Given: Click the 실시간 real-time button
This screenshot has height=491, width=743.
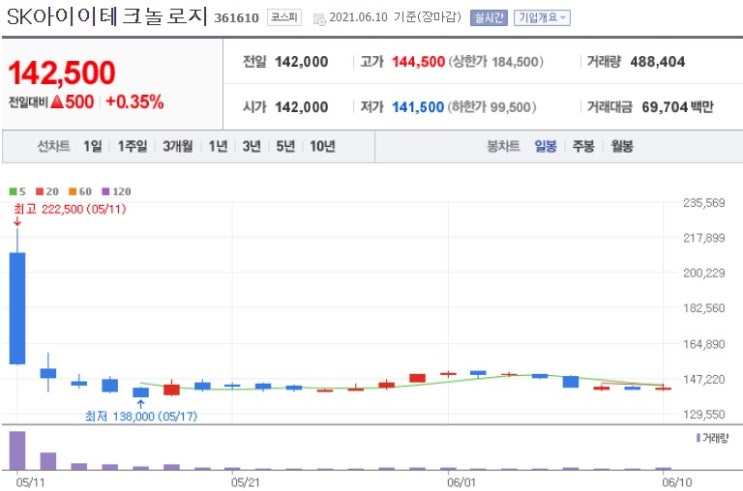Looking at the screenshot, I should [x=489, y=18].
